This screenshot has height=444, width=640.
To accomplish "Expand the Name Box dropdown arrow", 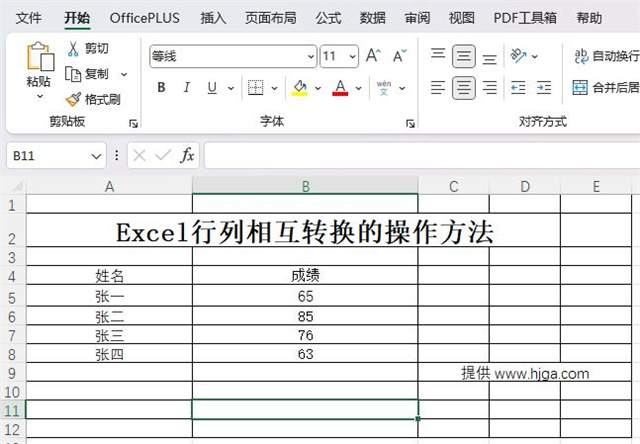I will tap(96, 155).
